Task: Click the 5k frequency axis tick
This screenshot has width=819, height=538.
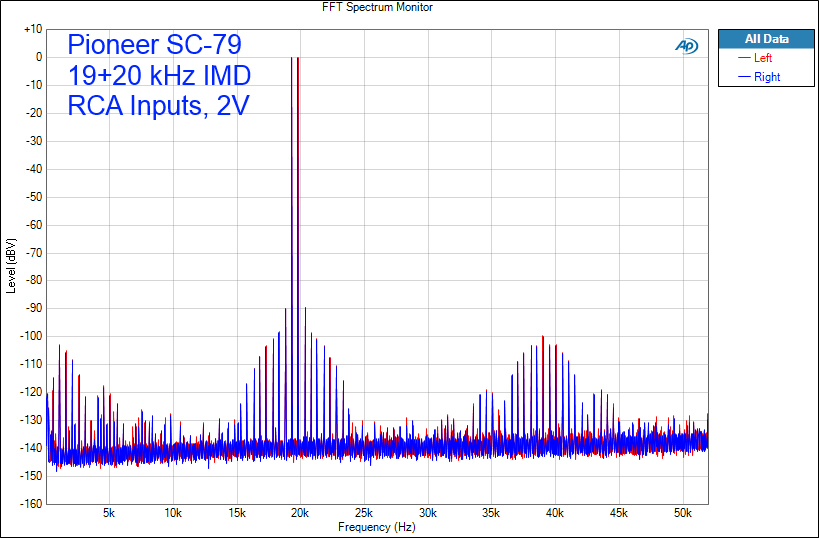Action: point(109,513)
